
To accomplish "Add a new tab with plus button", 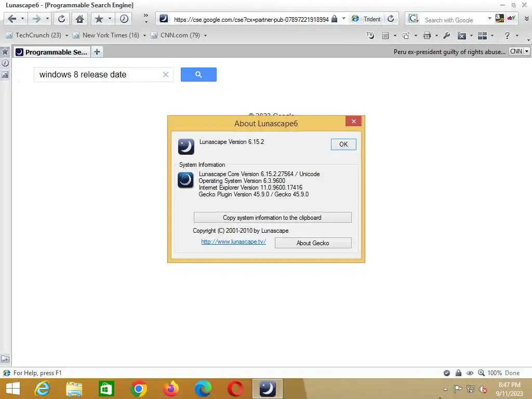I will [x=97, y=52].
